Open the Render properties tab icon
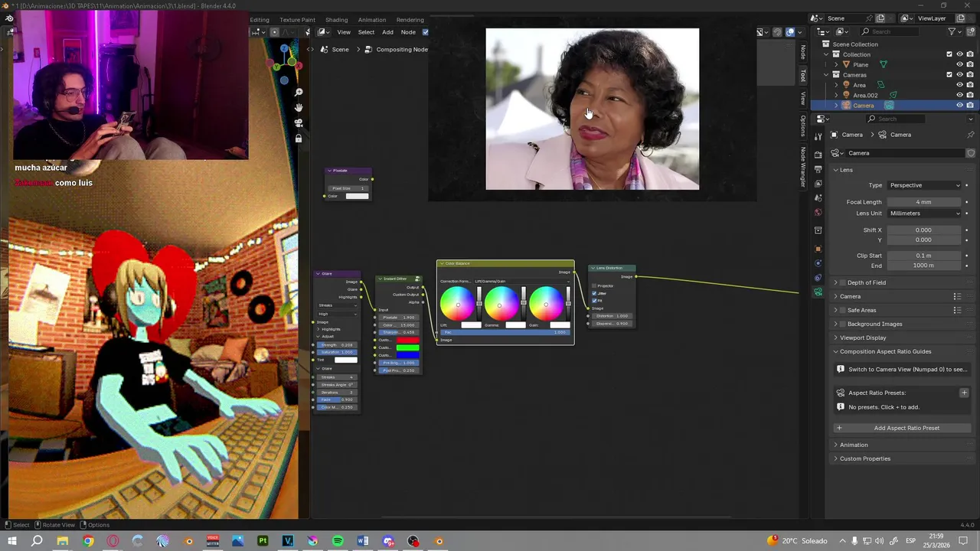 pyautogui.click(x=818, y=155)
